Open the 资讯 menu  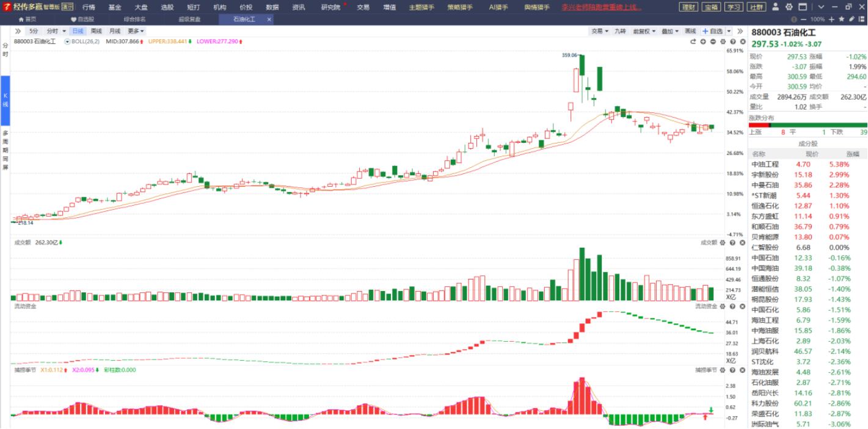[299, 7]
